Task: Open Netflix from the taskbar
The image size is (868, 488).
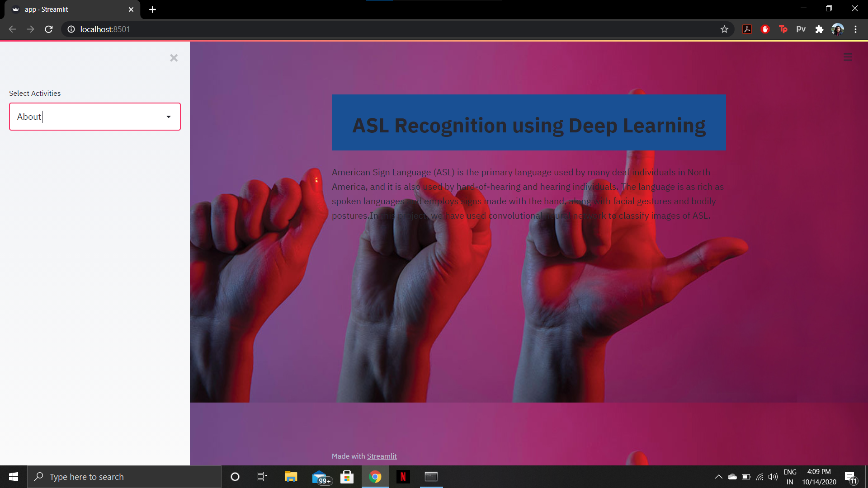Action: click(403, 477)
